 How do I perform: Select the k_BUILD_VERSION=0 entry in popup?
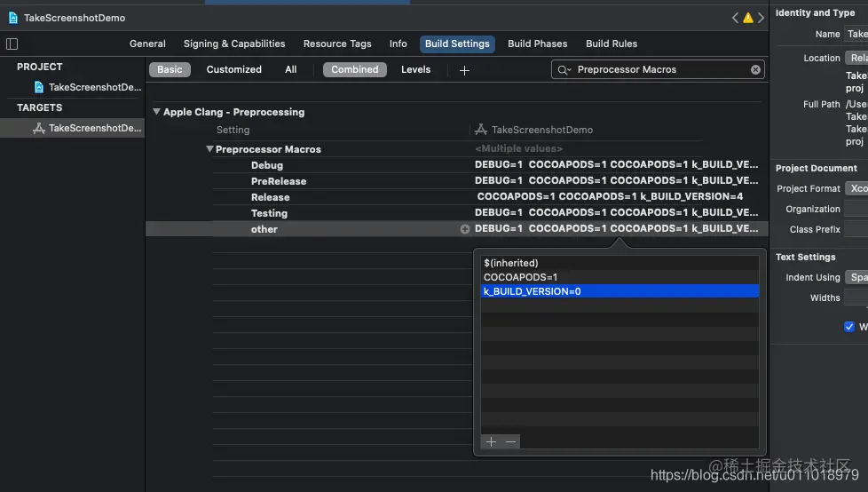click(619, 291)
